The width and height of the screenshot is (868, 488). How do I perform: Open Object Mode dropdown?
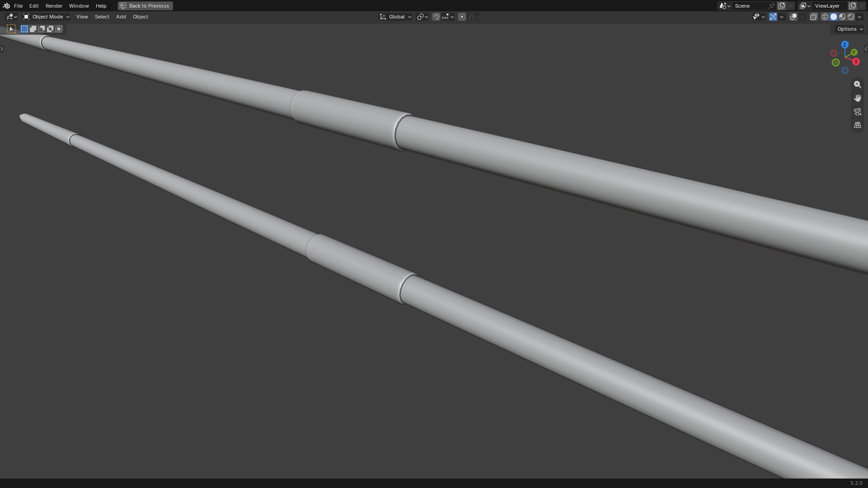pyautogui.click(x=46, y=17)
